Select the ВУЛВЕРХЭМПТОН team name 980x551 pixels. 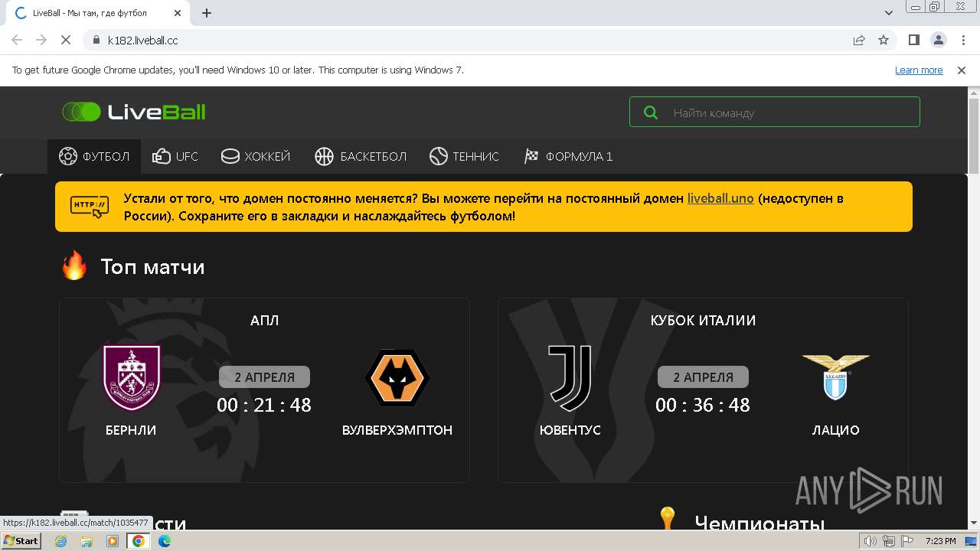(x=397, y=430)
